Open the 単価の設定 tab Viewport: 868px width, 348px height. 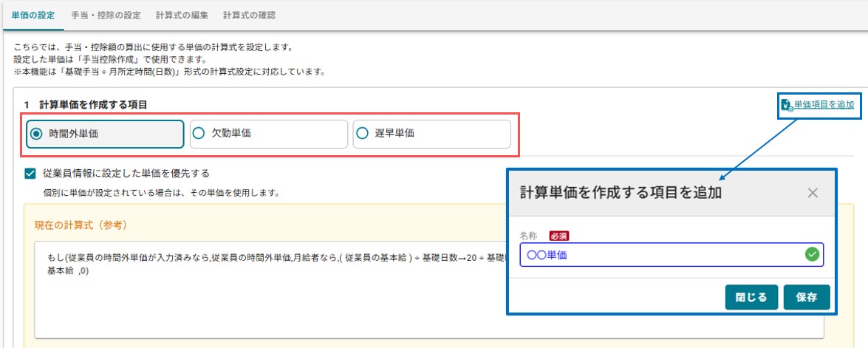pos(33,16)
